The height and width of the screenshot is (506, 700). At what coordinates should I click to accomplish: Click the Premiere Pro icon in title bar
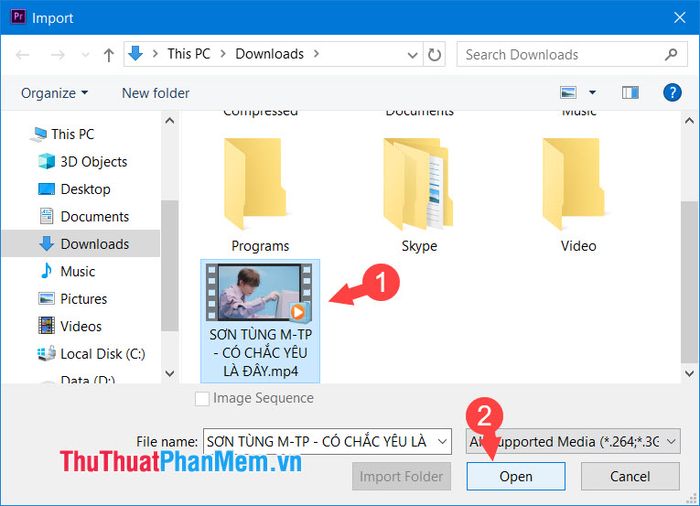[x=18, y=17]
